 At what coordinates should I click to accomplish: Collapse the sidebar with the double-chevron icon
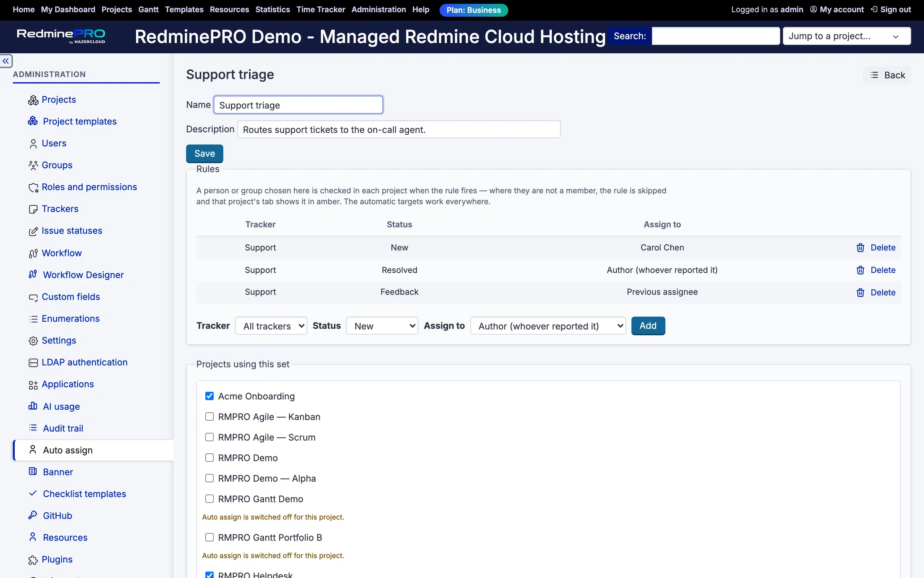point(6,61)
